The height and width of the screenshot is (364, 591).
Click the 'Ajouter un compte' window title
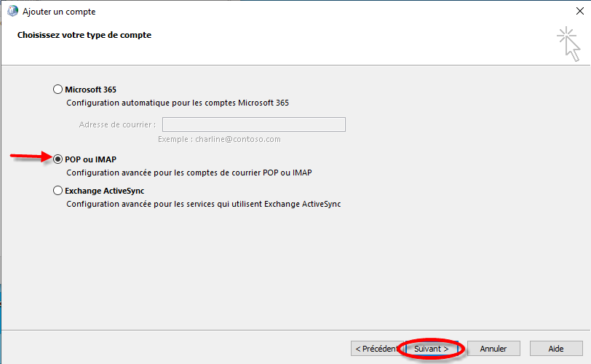59,12
